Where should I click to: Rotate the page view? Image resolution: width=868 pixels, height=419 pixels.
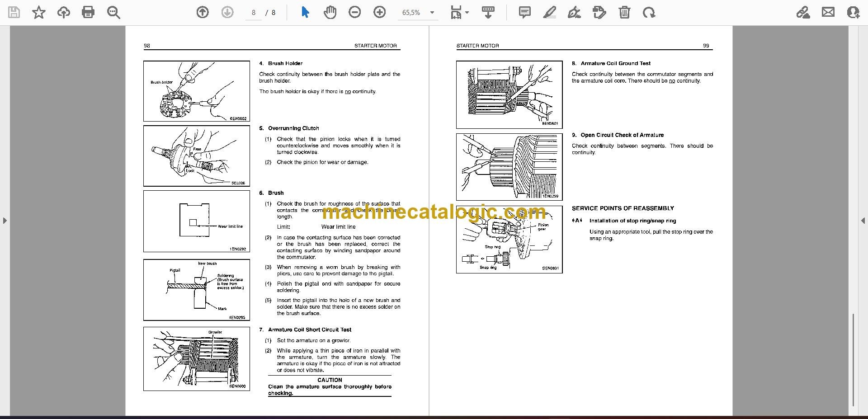[649, 13]
